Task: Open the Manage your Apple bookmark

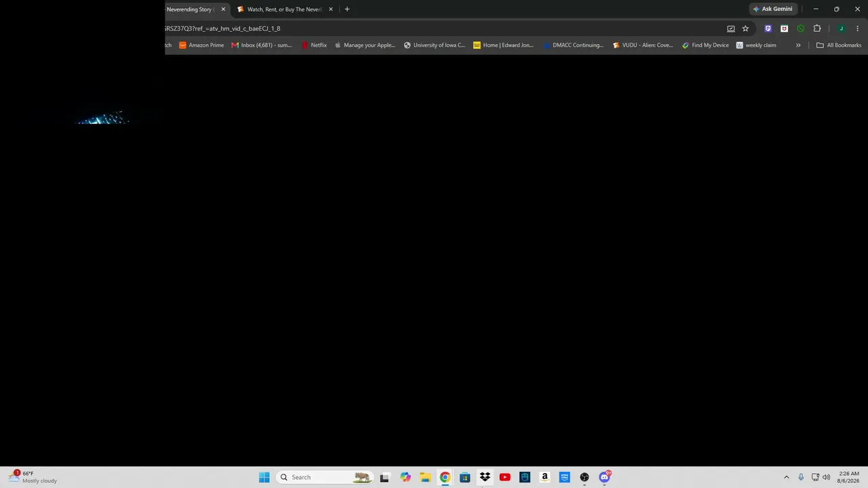Action: (x=365, y=45)
